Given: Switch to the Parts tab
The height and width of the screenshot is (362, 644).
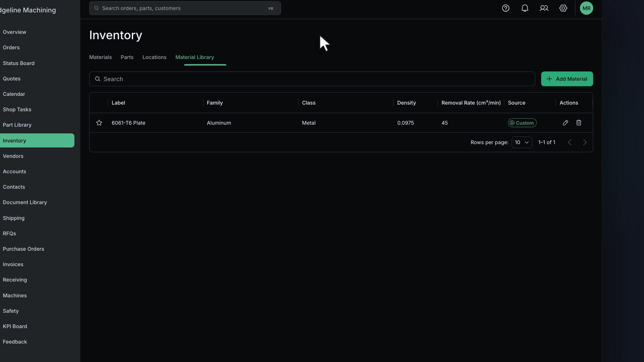Looking at the screenshot, I should click(127, 57).
